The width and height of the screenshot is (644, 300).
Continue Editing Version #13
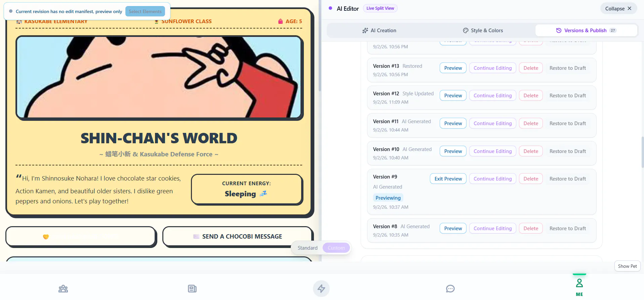492,68
